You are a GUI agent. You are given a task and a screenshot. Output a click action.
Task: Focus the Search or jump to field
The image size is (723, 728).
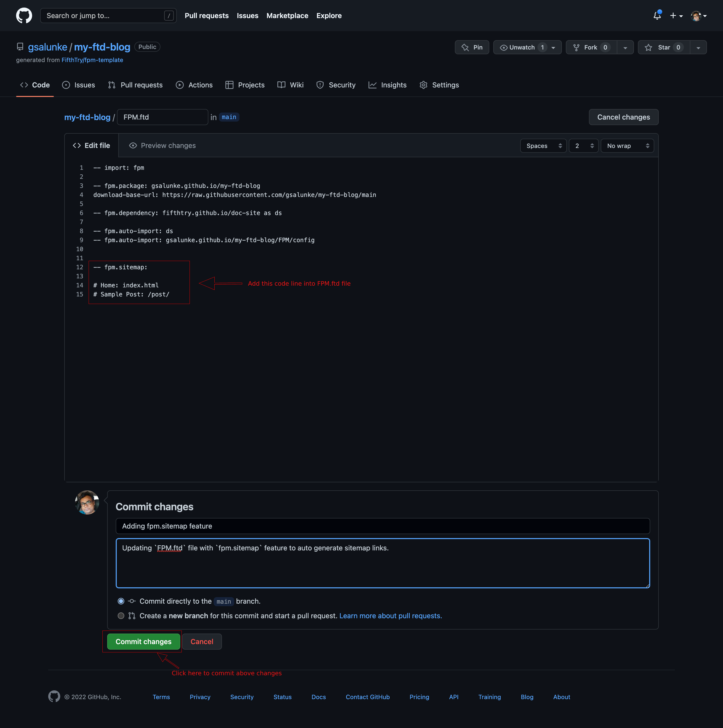tap(108, 16)
